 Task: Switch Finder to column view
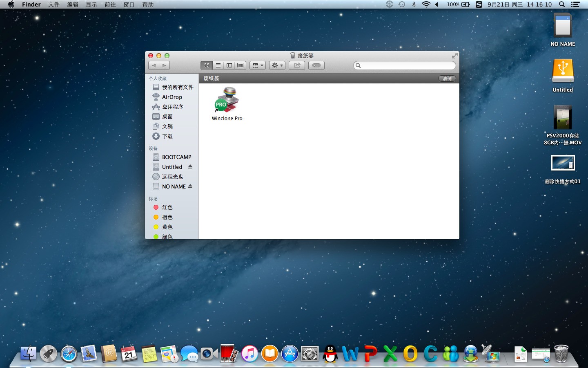point(229,65)
